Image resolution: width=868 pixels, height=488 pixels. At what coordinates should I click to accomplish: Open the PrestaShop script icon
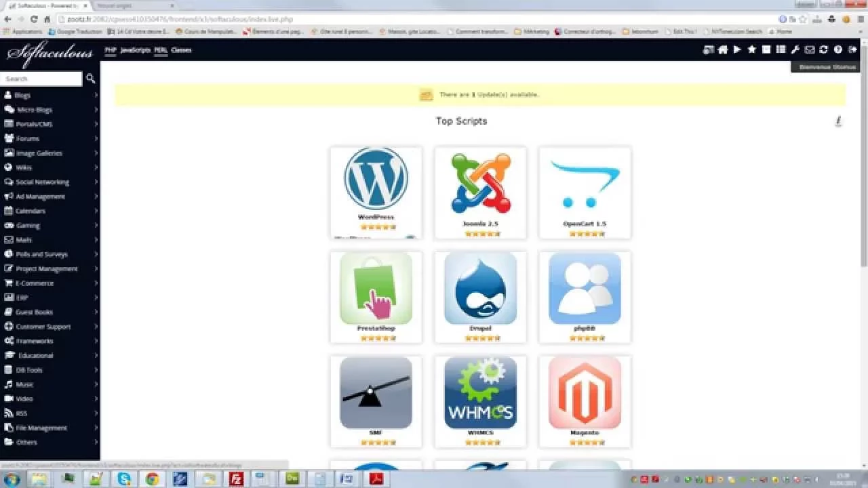point(376,289)
